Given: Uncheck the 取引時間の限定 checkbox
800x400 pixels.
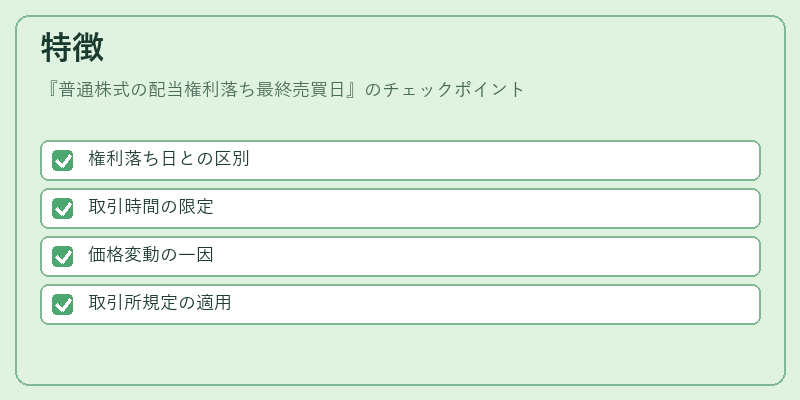Looking at the screenshot, I should 62,208.
